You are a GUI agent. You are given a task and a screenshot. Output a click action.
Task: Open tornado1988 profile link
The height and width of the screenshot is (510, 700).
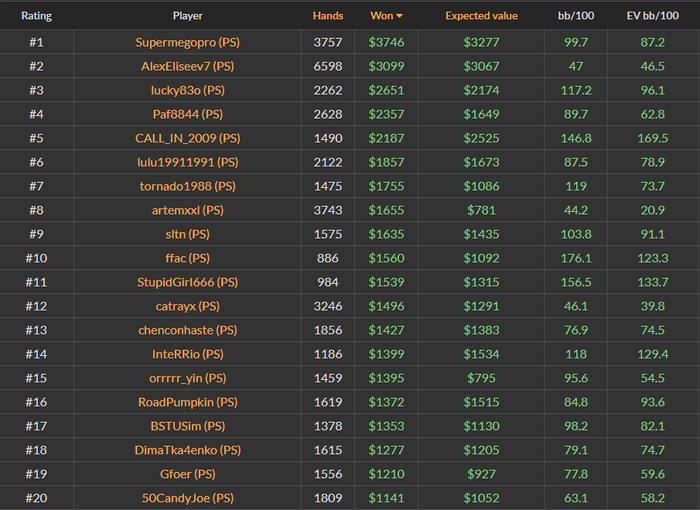point(187,186)
